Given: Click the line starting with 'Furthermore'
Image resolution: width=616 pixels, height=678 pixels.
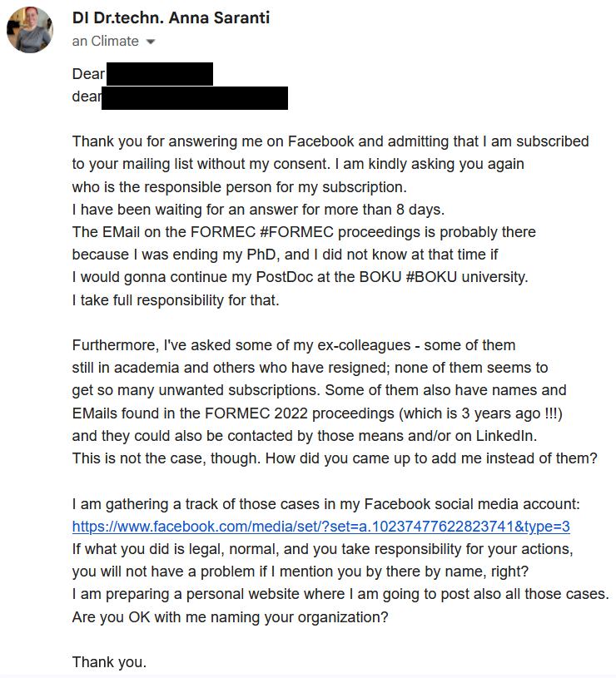Looking at the screenshot, I should click(293, 345).
